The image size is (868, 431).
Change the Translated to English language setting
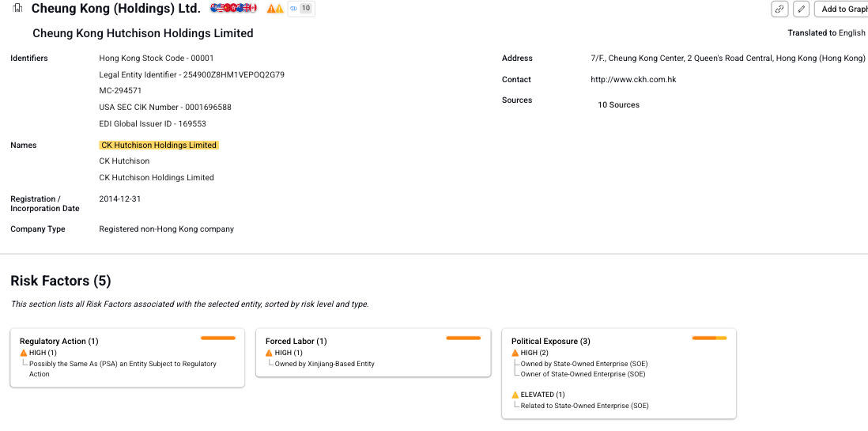tap(826, 33)
